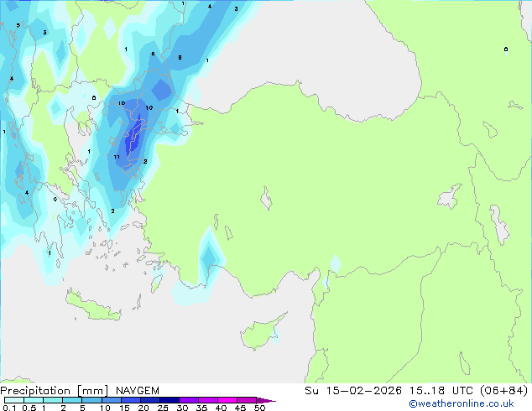532x411 pixels.
Task: Pick the 1–2 mm legend swatch
Action: point(53,400)
